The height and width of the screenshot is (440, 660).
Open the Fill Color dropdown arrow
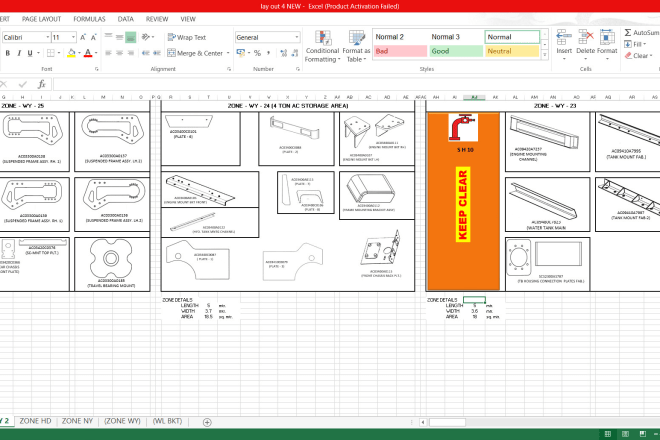click(x=79, y=53)
